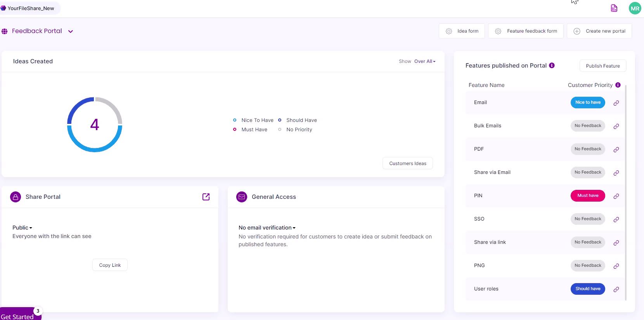Click No Feedback badge for SSO
The height and width of the screenshot is (320, 644).
588,219
